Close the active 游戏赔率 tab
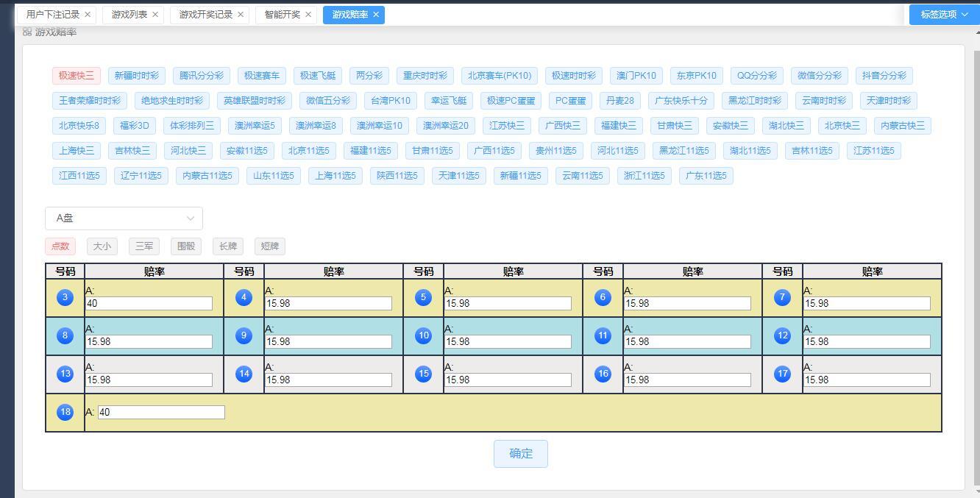 376,15
